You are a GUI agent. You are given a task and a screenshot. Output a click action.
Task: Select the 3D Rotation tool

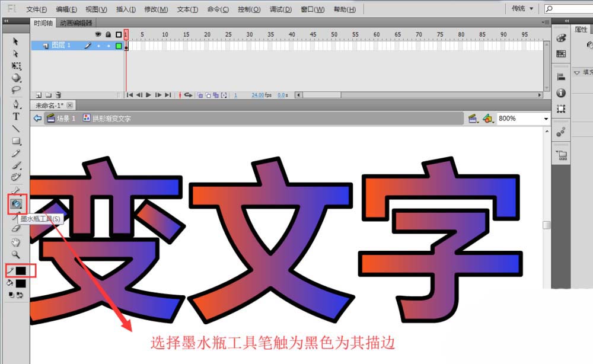click(x=16, y=78)
